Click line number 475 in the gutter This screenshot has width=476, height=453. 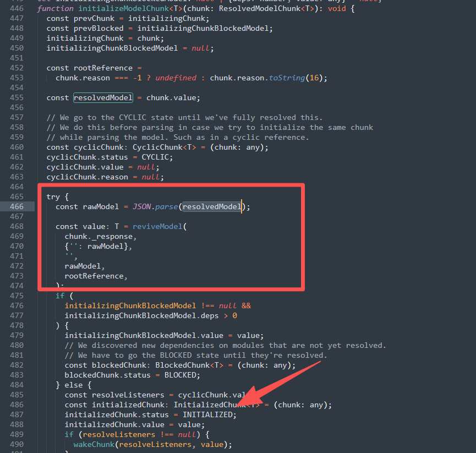coord(15,296)
